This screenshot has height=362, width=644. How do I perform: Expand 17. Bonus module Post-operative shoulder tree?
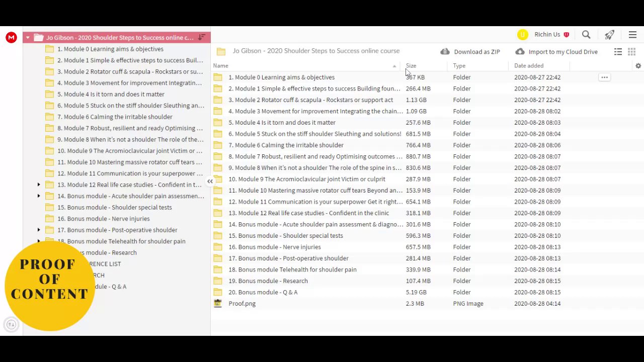pos(39,230)
